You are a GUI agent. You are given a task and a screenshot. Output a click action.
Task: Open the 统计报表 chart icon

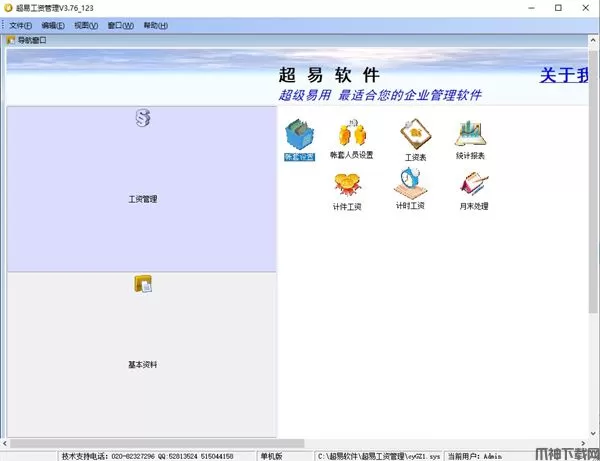[x=470, y=134]
